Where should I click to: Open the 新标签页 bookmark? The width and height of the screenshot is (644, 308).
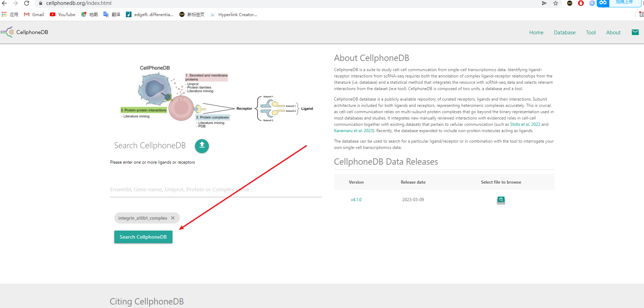[192, 14]
